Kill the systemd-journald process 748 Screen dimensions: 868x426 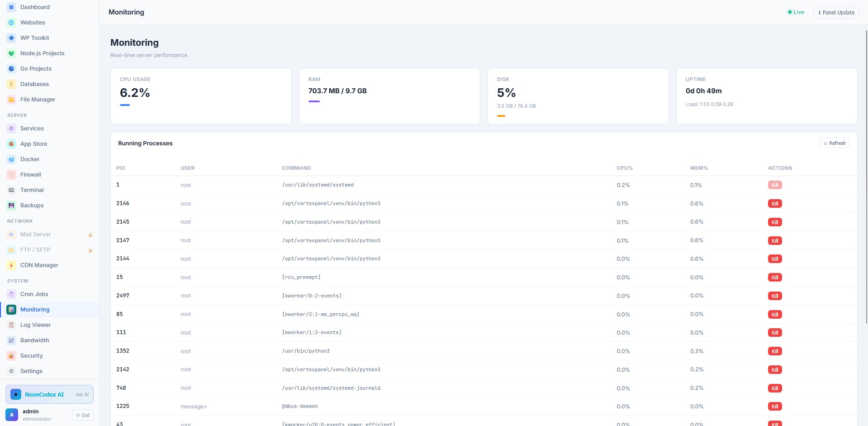click(x=775, y=388)
